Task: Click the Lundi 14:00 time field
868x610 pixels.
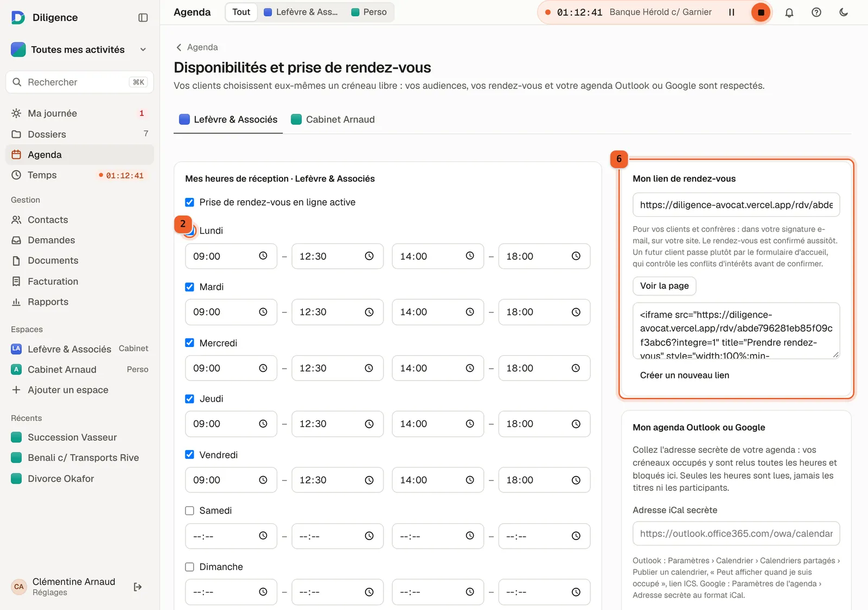Action: 438,256
